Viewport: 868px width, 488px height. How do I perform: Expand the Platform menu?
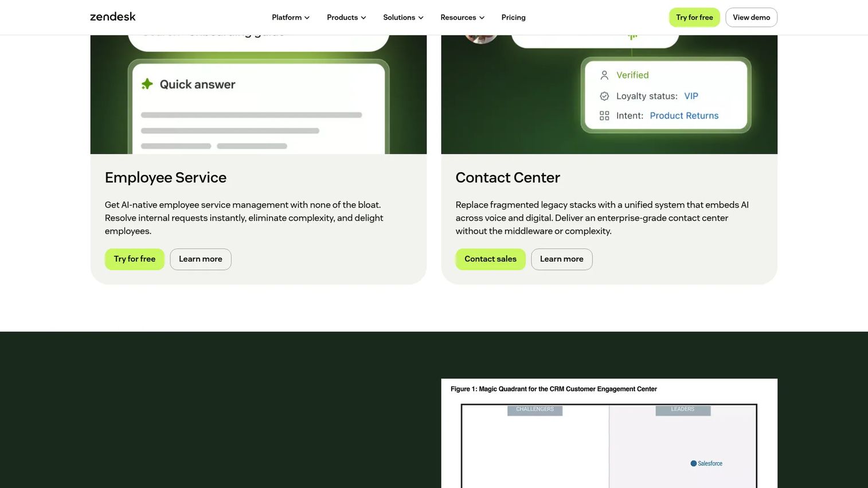coord(291,17)
